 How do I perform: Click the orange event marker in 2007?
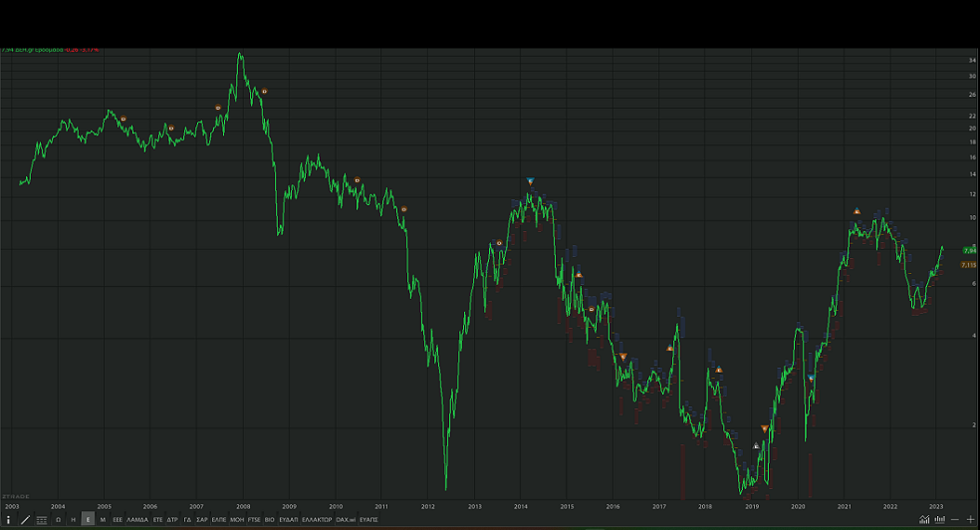click(218, 108)
